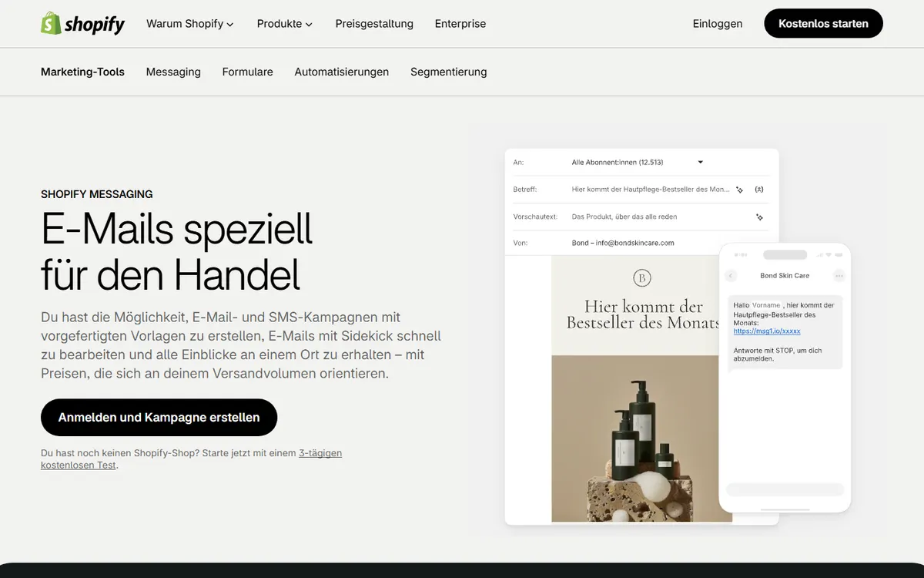Click the Bond Skin Care chat title

pos(785,276)
